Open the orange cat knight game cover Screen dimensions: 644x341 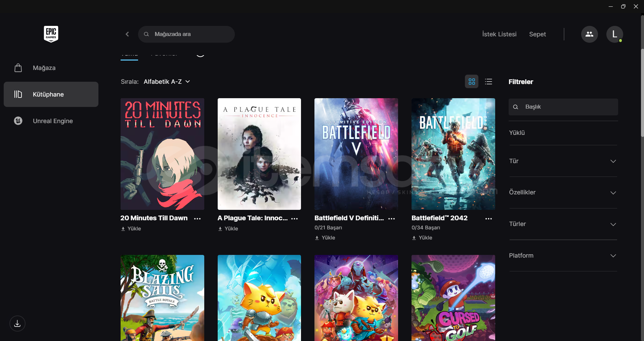(x=259, y=298)
